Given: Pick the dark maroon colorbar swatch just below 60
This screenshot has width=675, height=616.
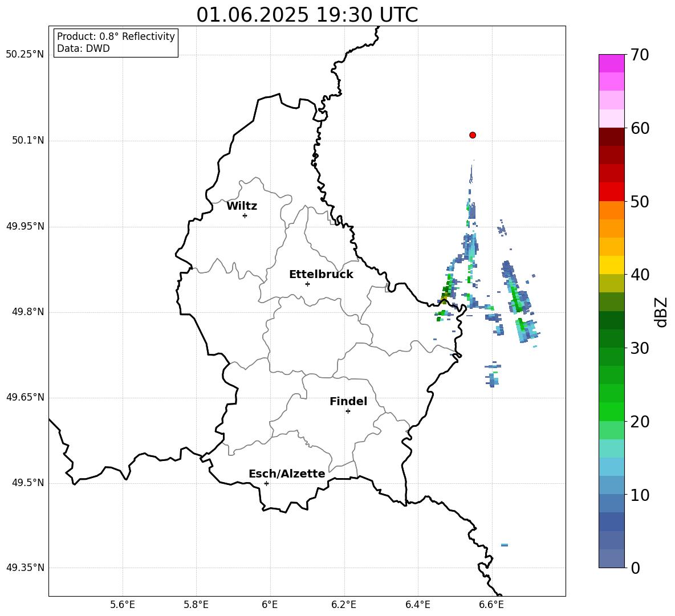Looking at the screenshot, I should click(x=611, y=137).
